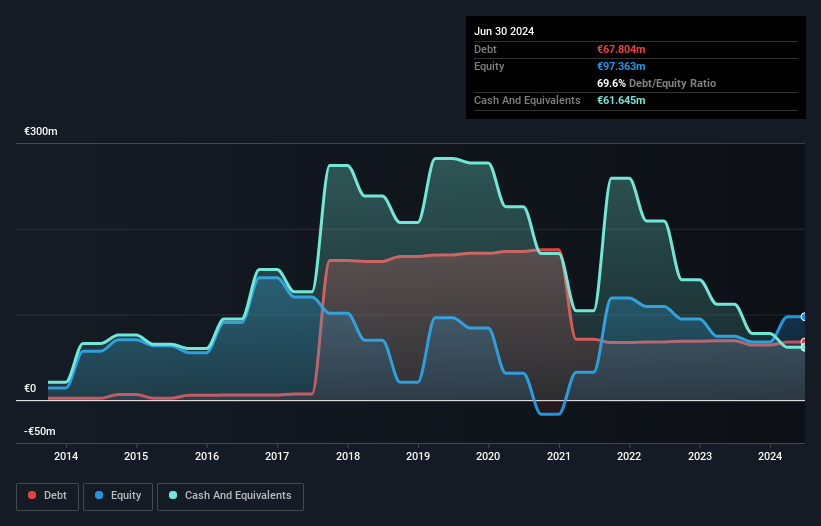Click the 69.6% Debt/Equity Ratio text

656,83
